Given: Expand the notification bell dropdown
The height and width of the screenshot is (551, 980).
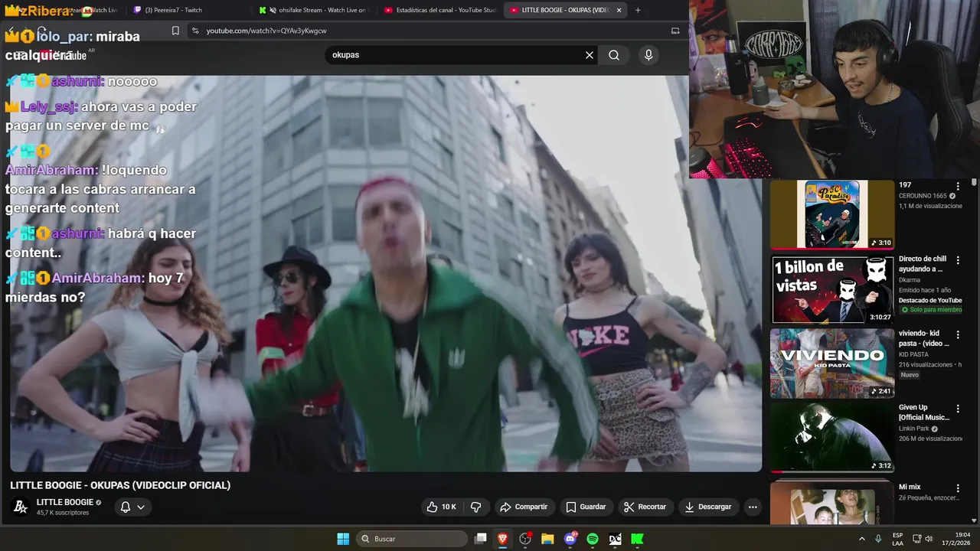Looking at the screenshot, I should coord(132,507).
